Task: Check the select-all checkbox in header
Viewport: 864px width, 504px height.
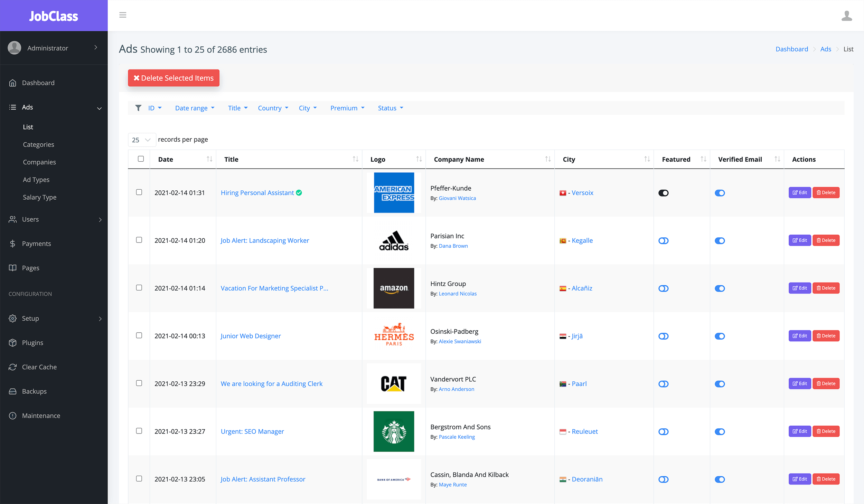Action: pyautogui.click(x=141, y=159)
